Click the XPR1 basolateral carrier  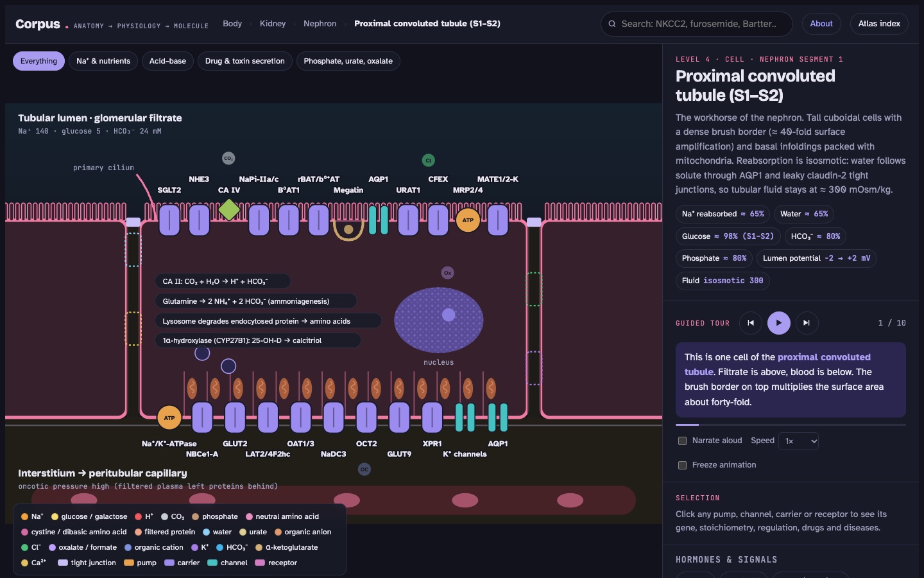[432, 417]
